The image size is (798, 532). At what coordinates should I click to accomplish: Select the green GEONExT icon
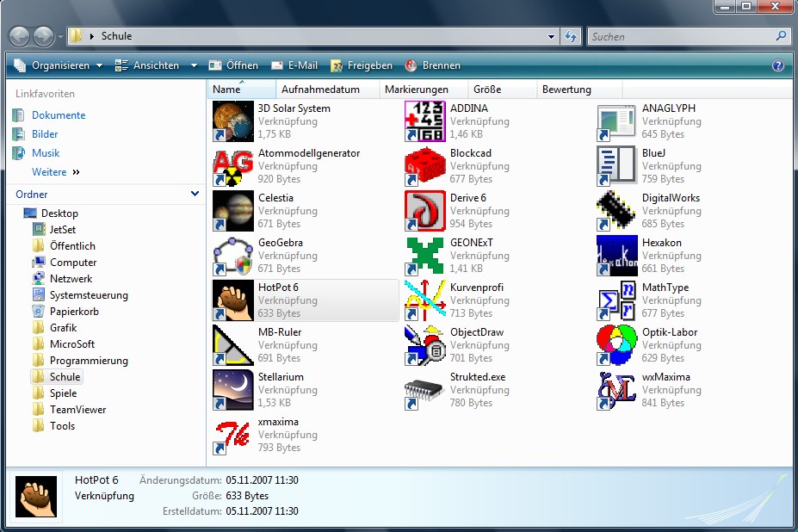coord(425,256)
